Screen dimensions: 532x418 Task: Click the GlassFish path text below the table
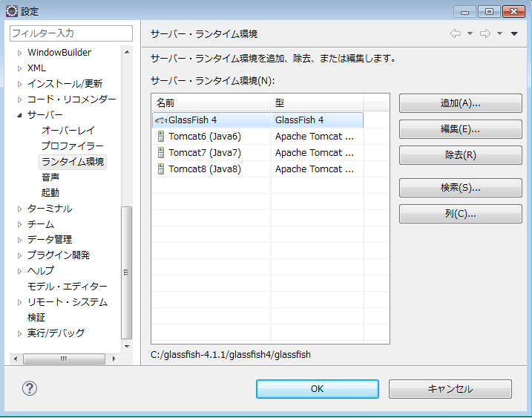click(231, 355)
